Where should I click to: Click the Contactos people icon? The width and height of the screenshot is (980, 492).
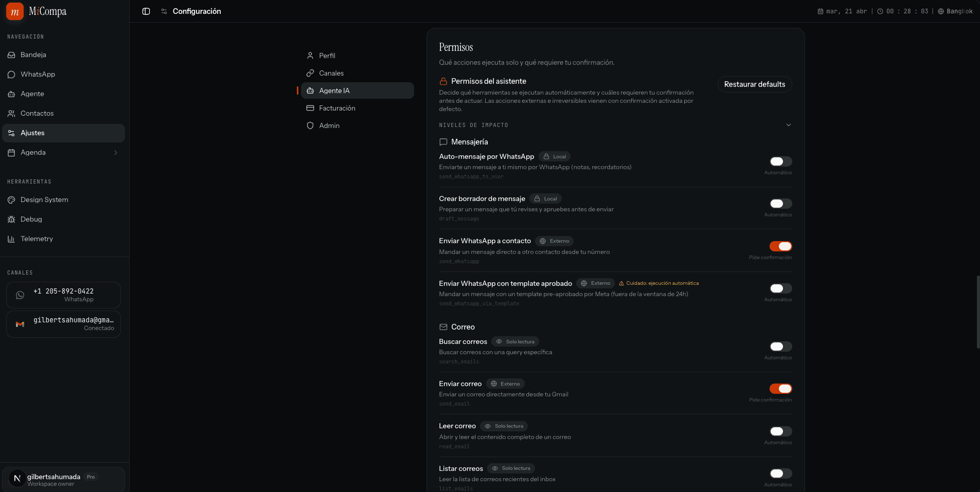tap(11, 114)
